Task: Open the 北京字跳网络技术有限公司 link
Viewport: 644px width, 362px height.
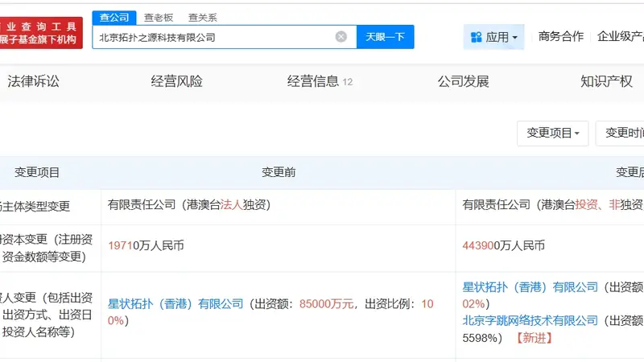Action: (x=530, y=320)
